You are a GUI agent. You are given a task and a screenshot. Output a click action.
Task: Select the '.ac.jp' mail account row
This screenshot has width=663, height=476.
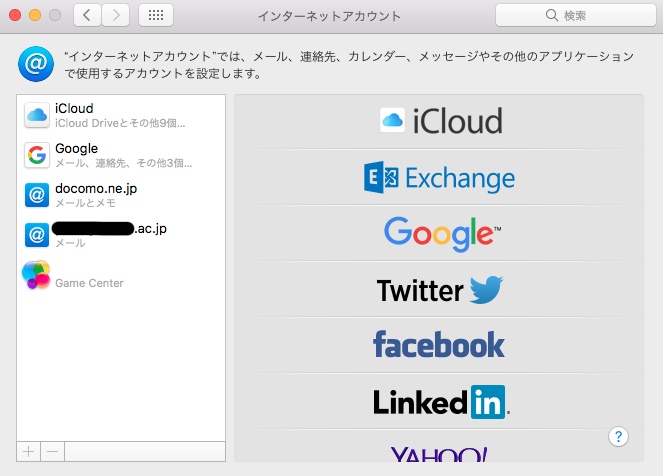click(x=121, y=235)
